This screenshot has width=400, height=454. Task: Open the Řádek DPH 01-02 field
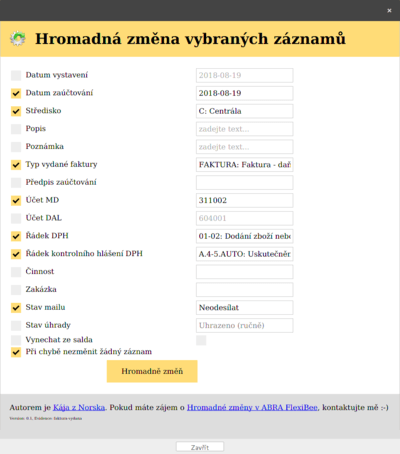(245, 236)
